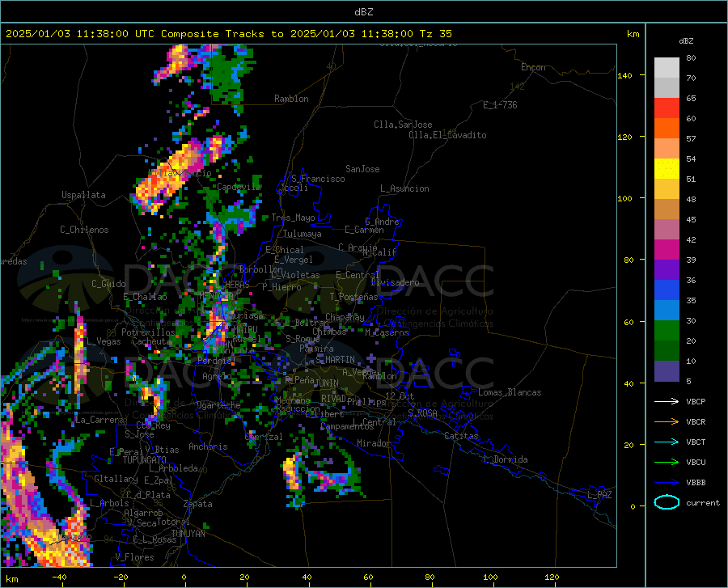The width and height of the screenshot is (728, 588).
Task: Click the Ramblon label near the top
Action: click(x=291, y=99)
